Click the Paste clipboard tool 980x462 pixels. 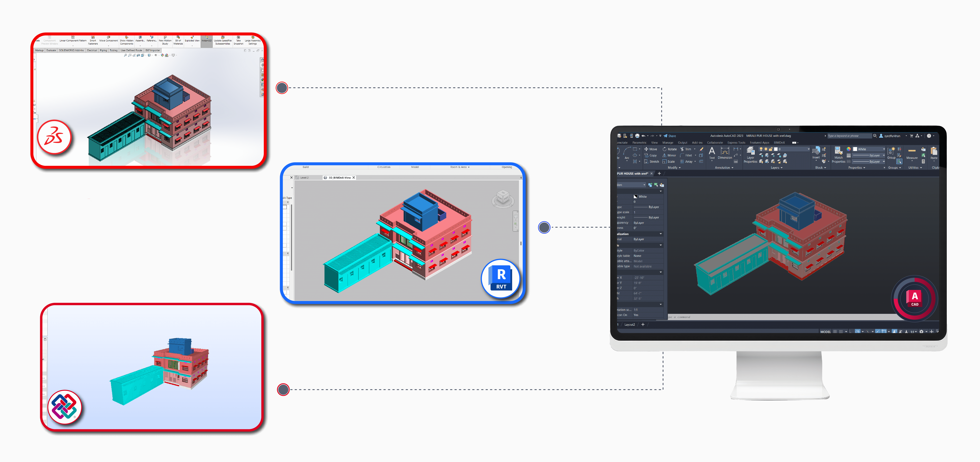[x=934, y=153]
